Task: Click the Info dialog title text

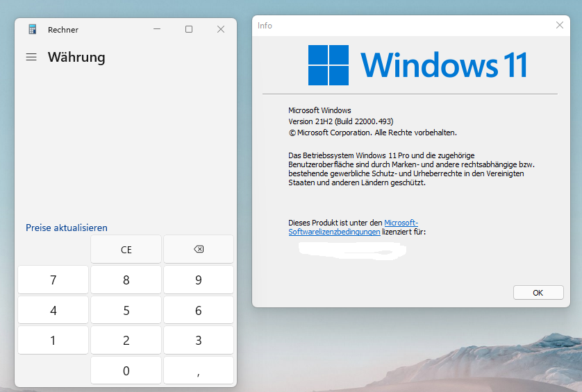Action: (265, 26)
